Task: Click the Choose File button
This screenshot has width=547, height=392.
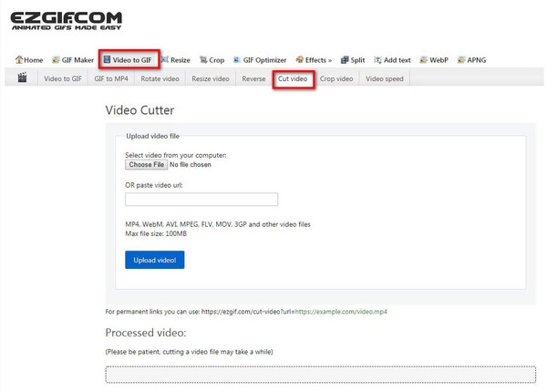Action: 147,165
